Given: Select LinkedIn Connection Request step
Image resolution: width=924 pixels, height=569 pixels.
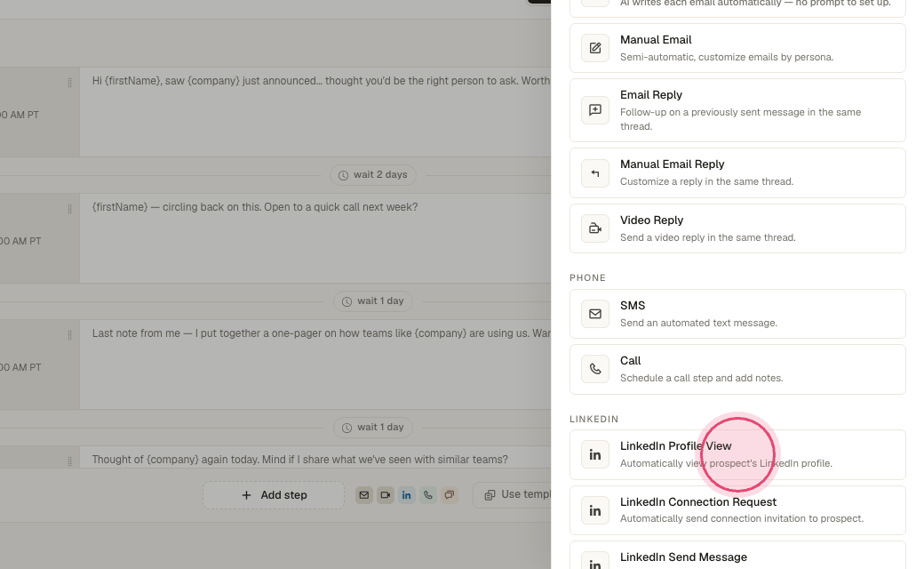Looking at the screenshot, I should [x=737, y=510].
